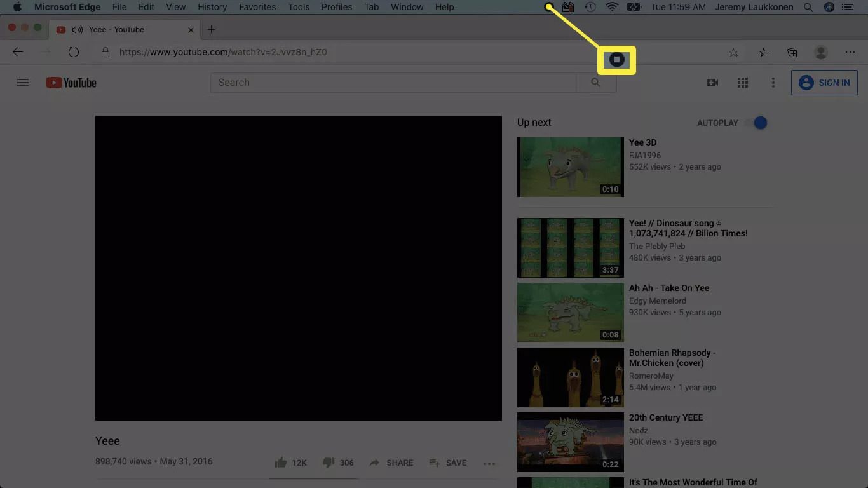Open YouTube settings three-dot menu

coord(773,83)
